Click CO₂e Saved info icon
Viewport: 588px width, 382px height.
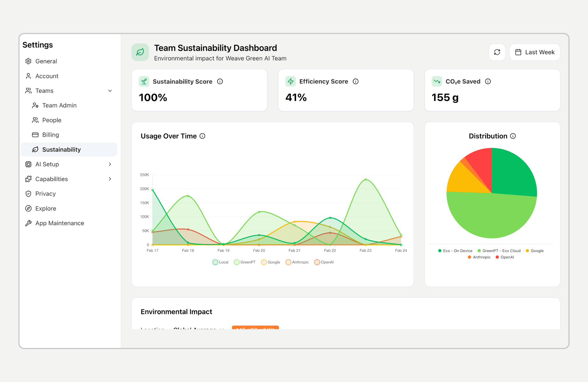(x=488, y=82)
